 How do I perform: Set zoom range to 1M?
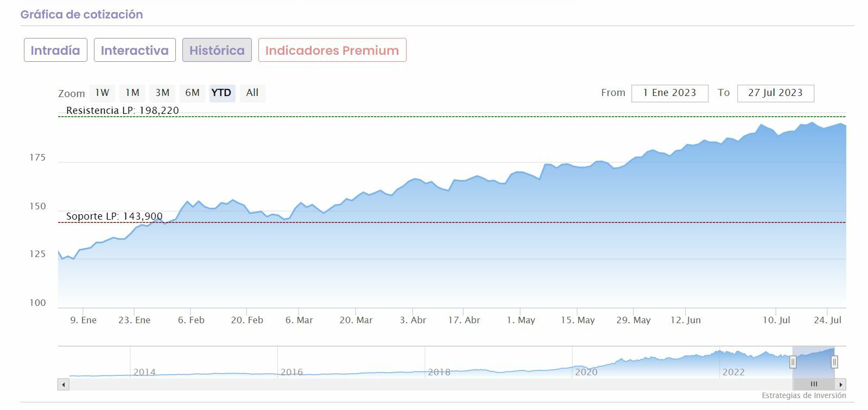(132, 93)
